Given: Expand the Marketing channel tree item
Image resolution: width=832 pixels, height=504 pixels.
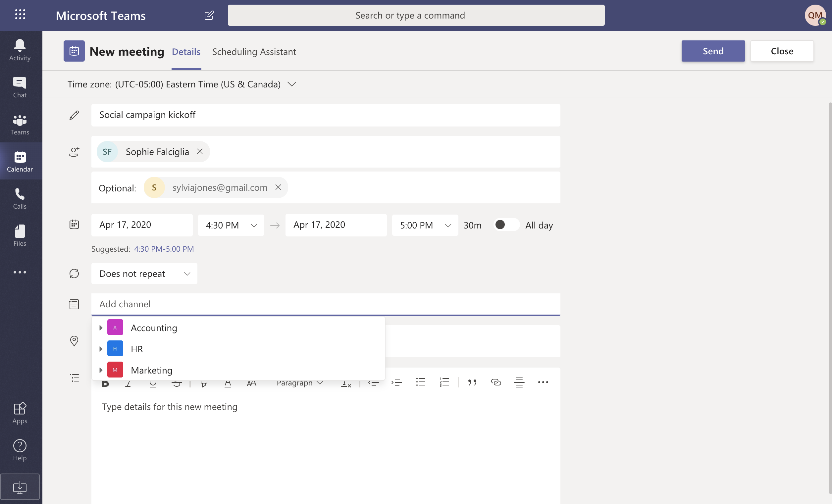Looking at the screenshot, I should point(100,369).
